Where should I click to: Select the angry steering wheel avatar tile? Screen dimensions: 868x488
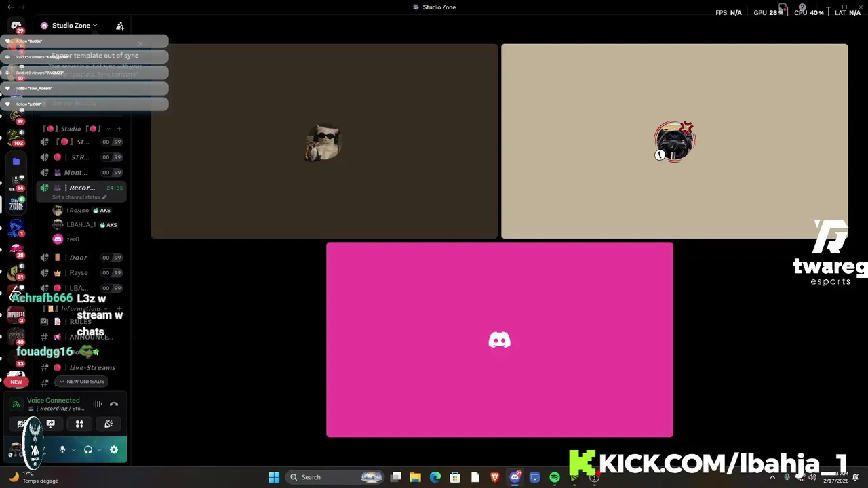tap(675, 141)
